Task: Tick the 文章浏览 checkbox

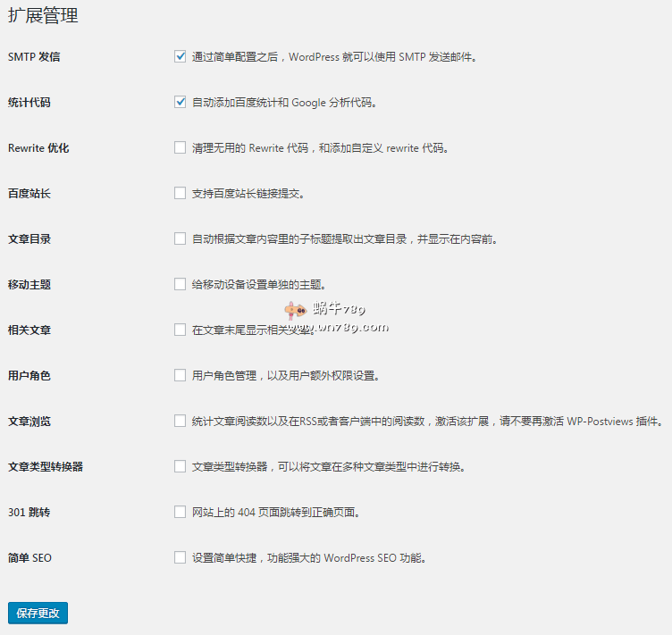Action: coord(181,421)
